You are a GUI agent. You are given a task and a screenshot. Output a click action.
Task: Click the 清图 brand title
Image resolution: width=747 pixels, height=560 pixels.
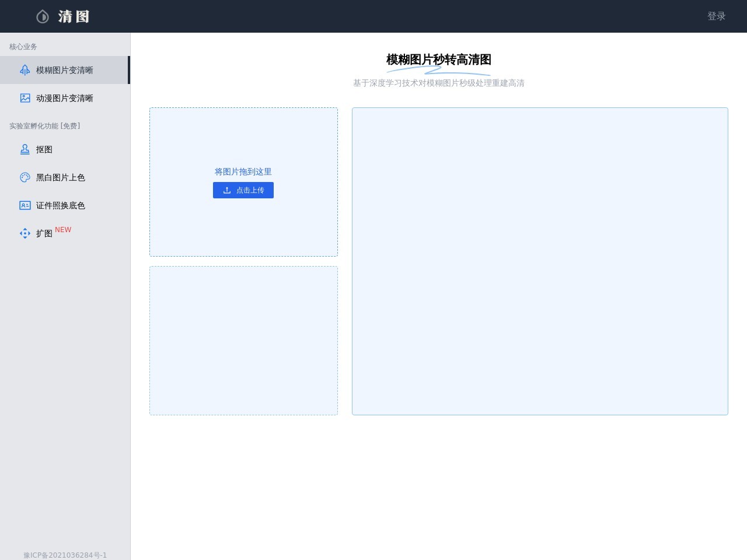74,16
